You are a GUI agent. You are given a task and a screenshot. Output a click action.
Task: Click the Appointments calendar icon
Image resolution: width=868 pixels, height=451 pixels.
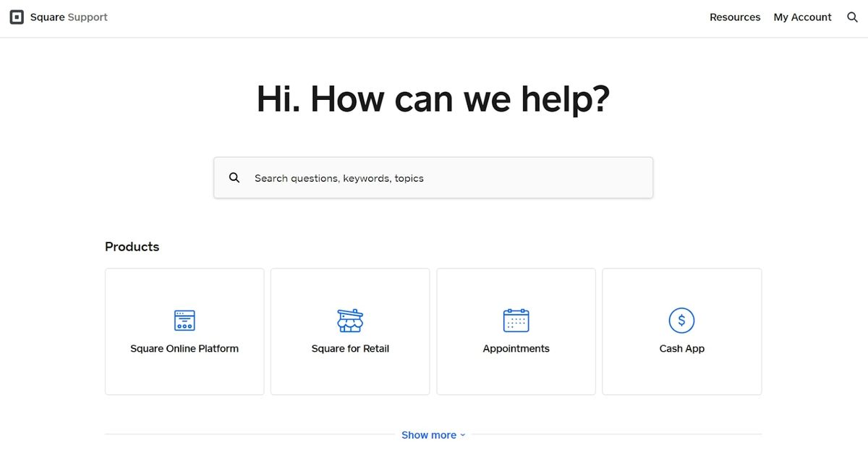click(x=516, y=320)
